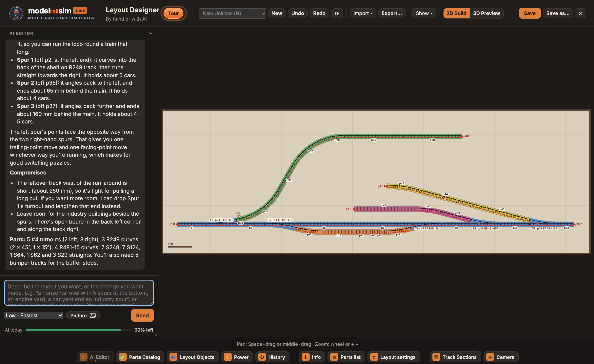Click the p60.1 red endpoint marker
The height and width of the screenshot is (364, 594).
click(462, 136)
